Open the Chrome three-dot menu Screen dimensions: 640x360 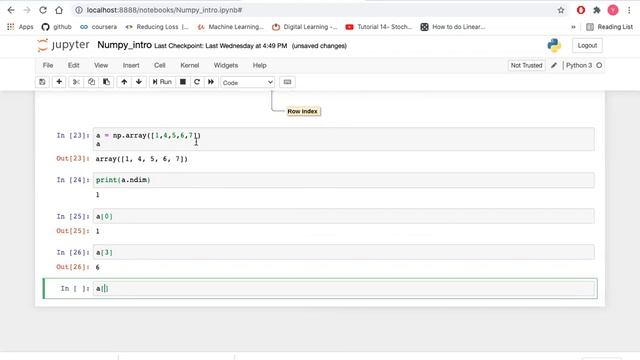click(x=629, y=10)
